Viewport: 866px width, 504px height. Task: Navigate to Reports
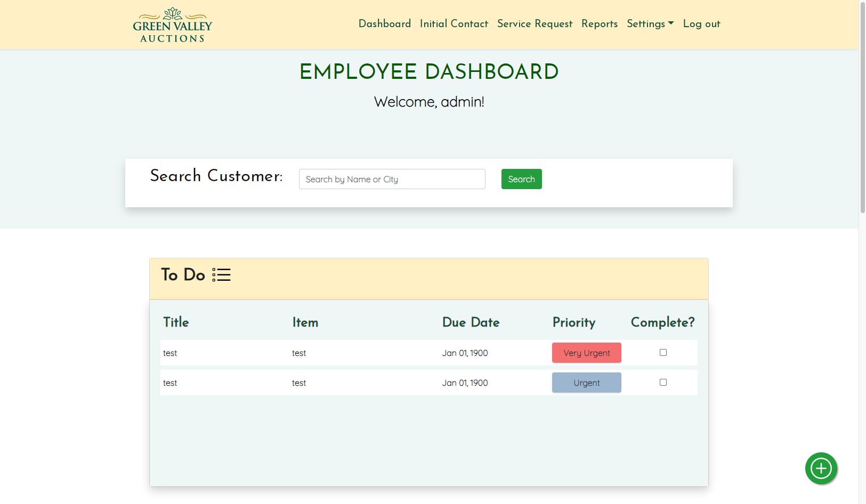pyautogui.click(x=599, y=24)
